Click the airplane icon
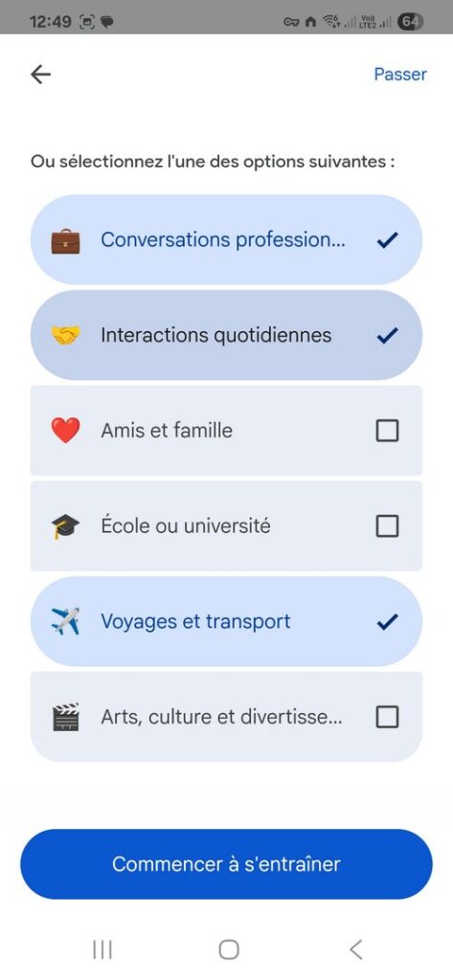This screenshot has width=453, height=980. 65,622
